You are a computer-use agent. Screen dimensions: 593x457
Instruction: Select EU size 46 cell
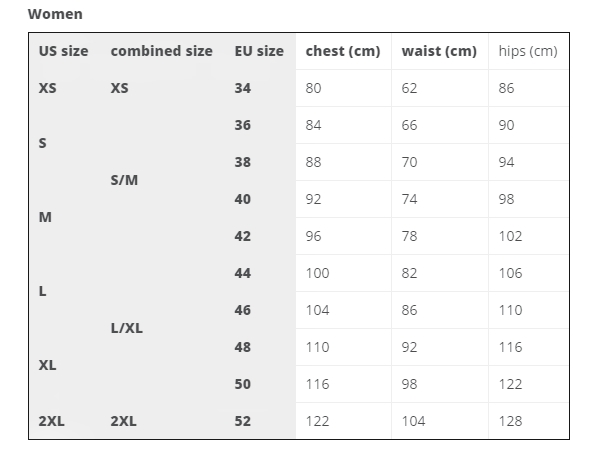[242, 310]
